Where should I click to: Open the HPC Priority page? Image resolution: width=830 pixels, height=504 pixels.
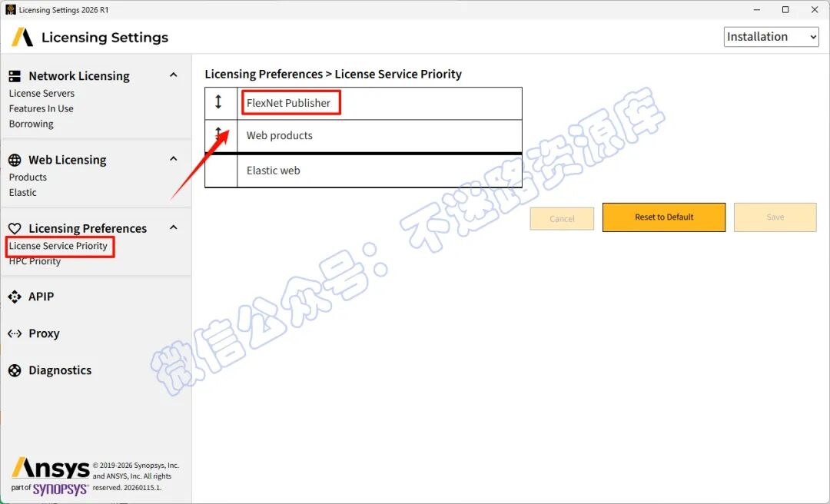(35, 261)
